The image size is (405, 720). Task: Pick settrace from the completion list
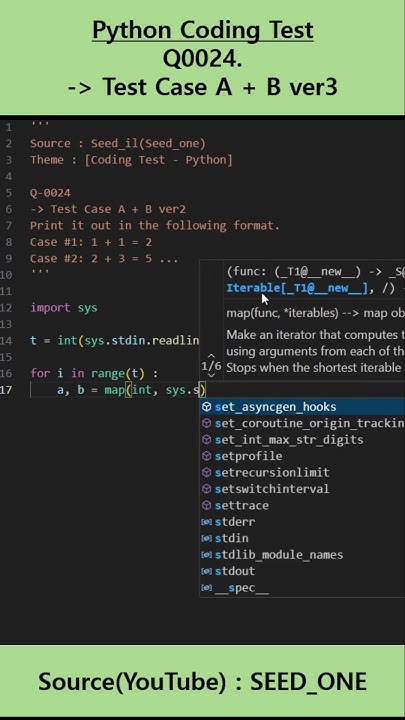coord(303,505)
